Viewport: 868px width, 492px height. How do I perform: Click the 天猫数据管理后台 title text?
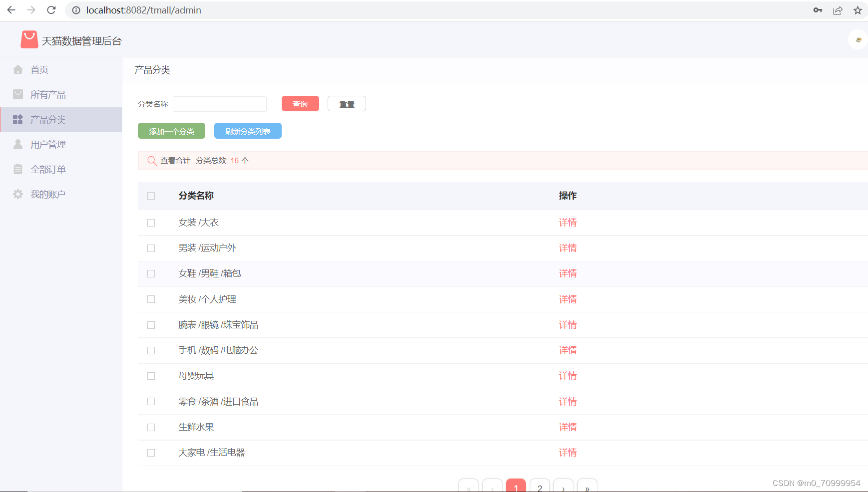pos(82,41)
